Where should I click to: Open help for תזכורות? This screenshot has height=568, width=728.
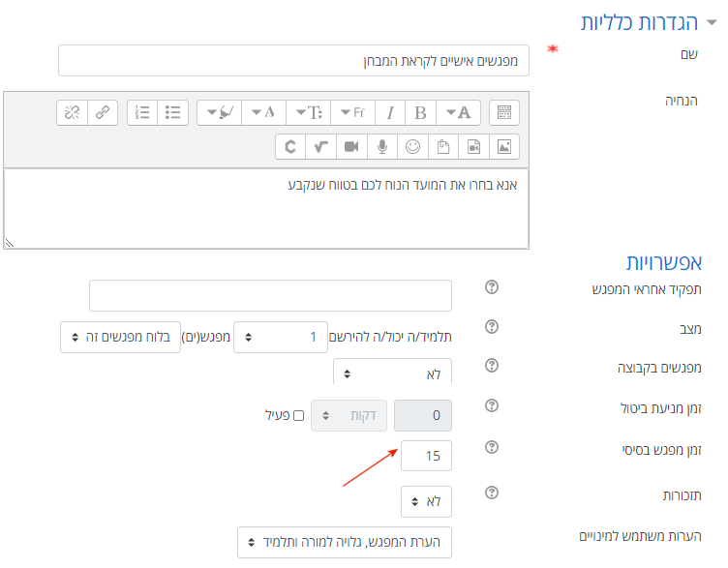click(x=492, y=493)
